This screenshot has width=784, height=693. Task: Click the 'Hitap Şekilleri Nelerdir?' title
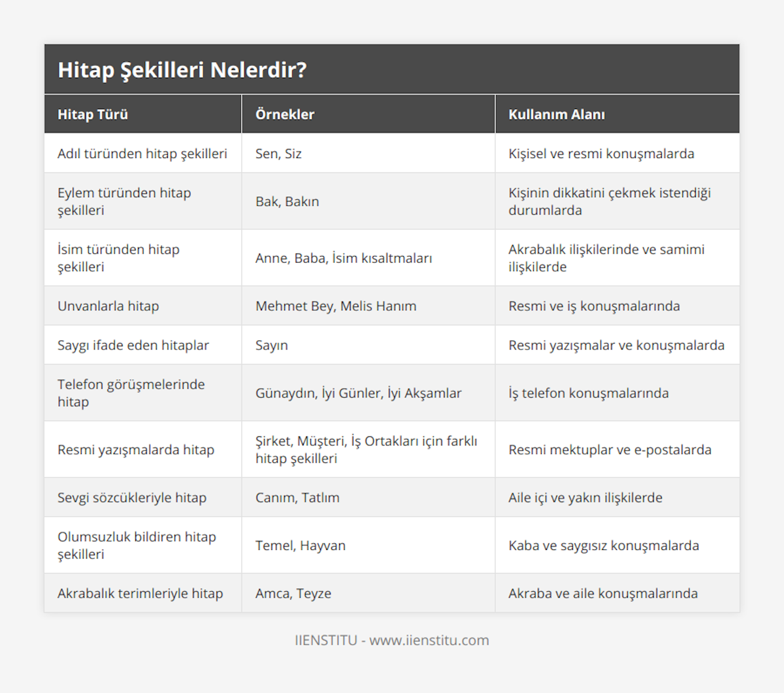click(x=182, y=70)
